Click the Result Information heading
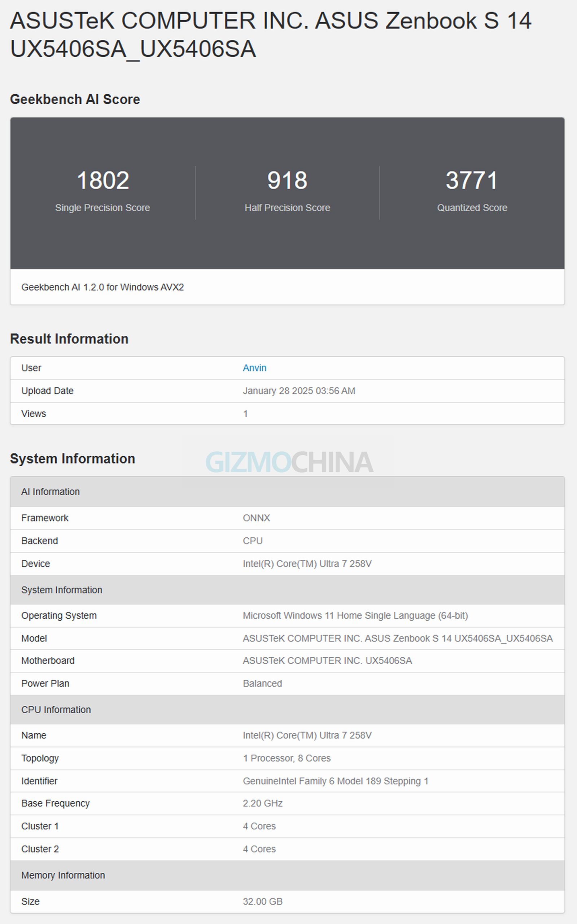577x924 pixels. (x=69, y=339)
